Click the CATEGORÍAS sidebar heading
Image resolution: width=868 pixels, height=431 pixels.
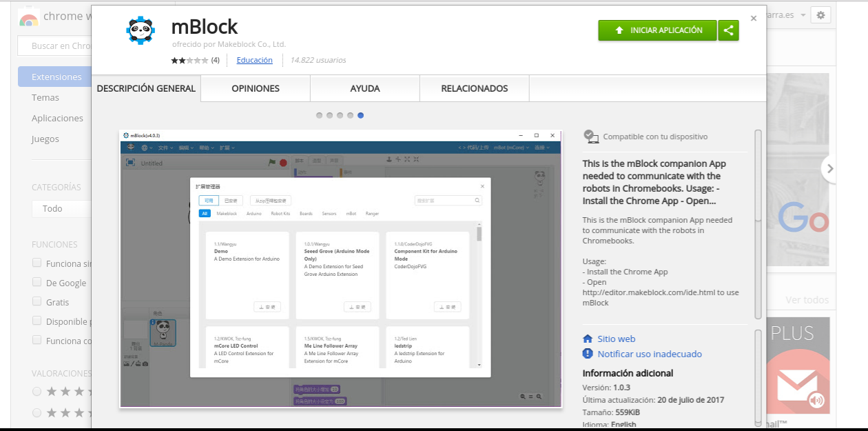click(56, 187)
